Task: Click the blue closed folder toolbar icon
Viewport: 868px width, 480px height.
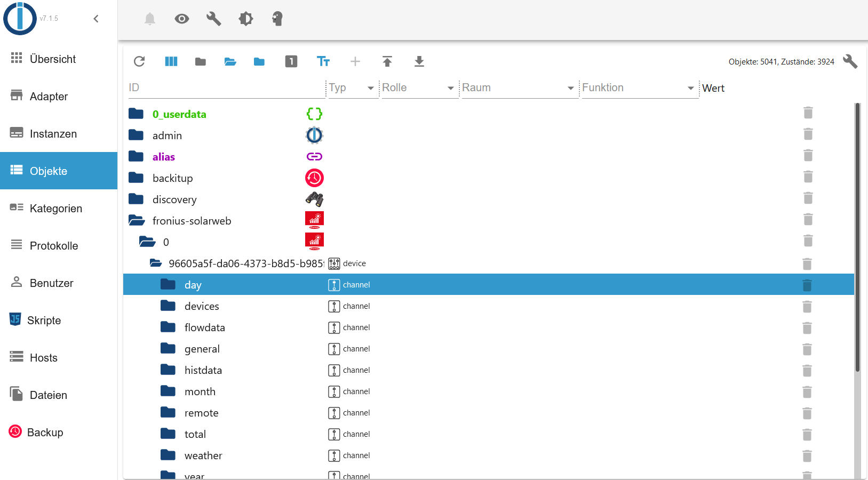Action: 259,61
